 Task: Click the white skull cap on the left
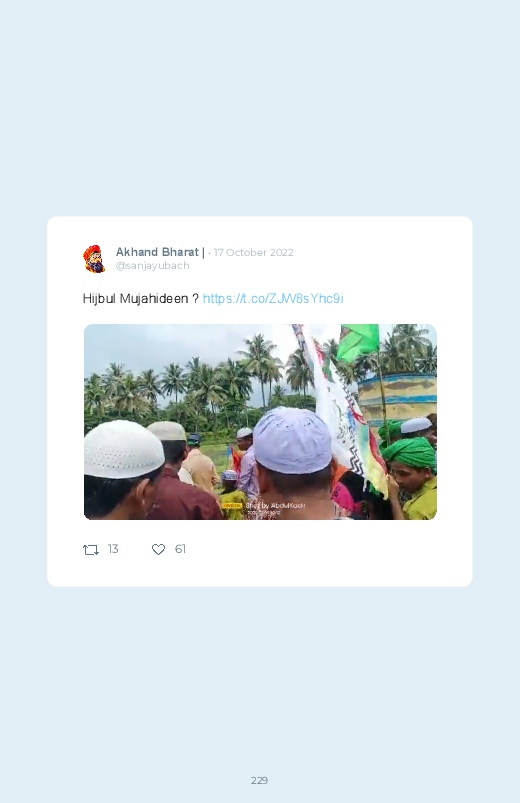point(122,449)
